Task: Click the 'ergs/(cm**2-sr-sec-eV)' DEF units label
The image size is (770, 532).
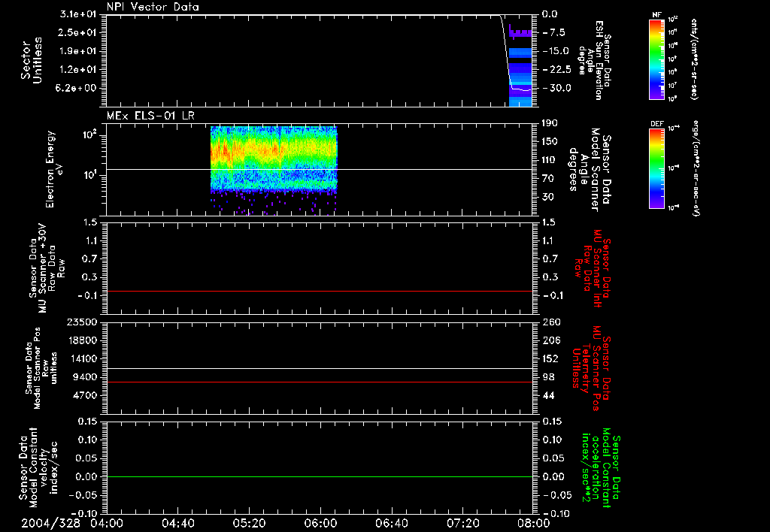Action: pos(696,168)
